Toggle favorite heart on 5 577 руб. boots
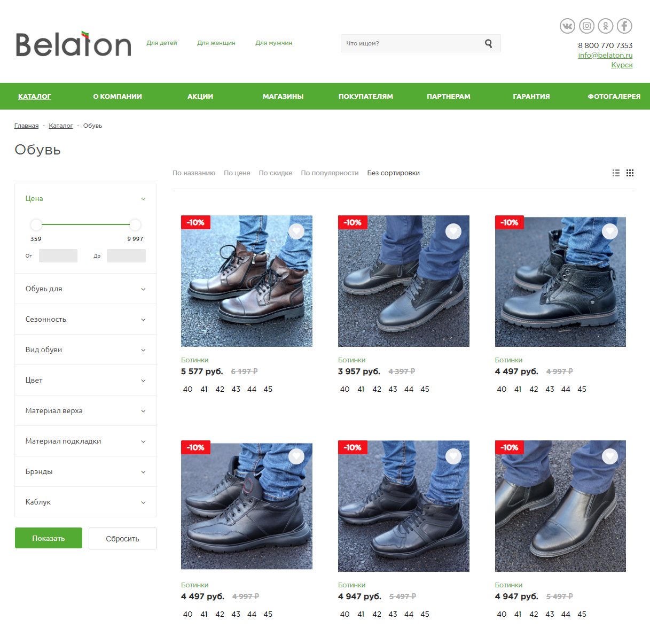Image resolution: width=650 pixels, height=644 pixels. (x=296, y=231)
